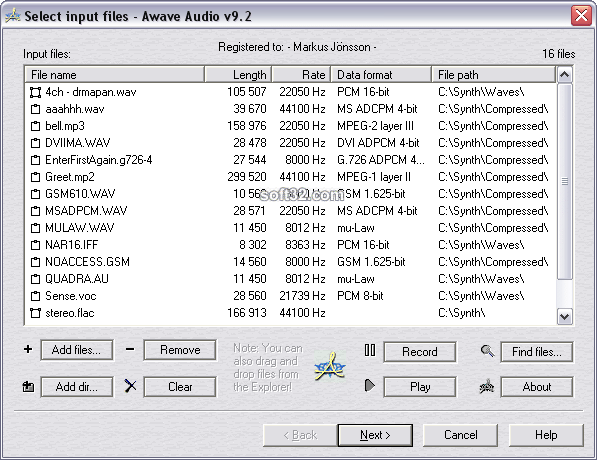
Task: Select the file name QUADRA.AU
Action: [77, 279]
